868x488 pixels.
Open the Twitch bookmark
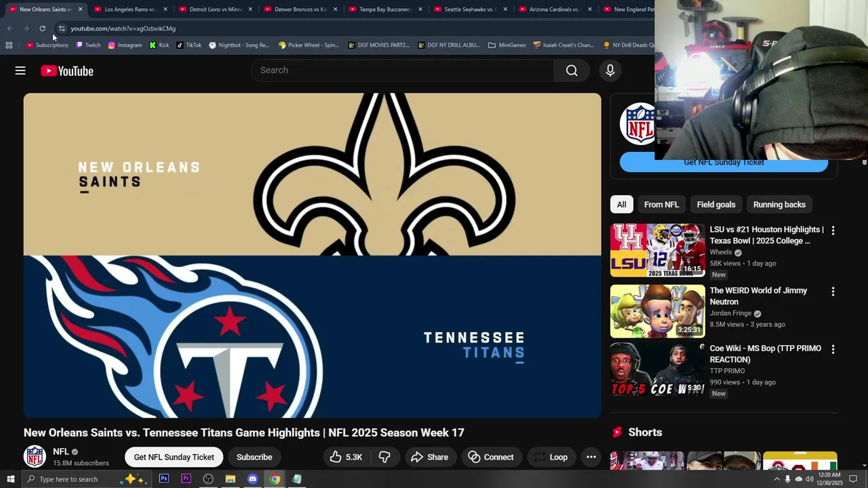coord(88,45)
